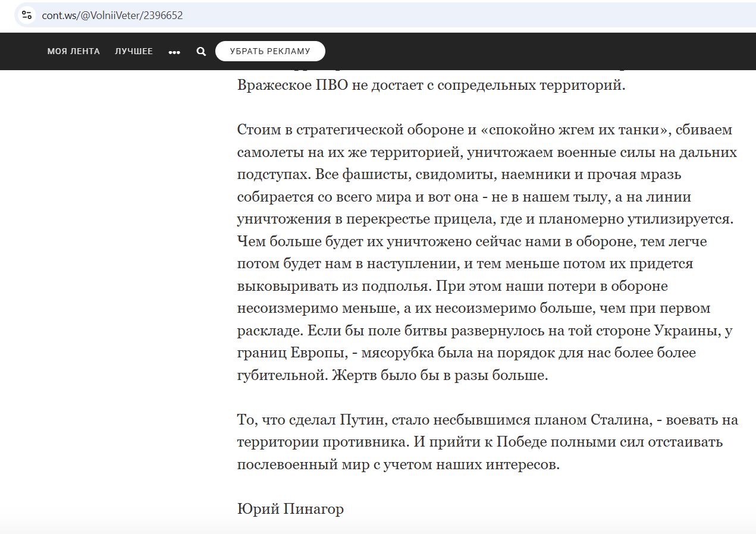Open the search magnifier icon
Image resolution: width=756 pixels, height=534 pixels.
(201, 52)
